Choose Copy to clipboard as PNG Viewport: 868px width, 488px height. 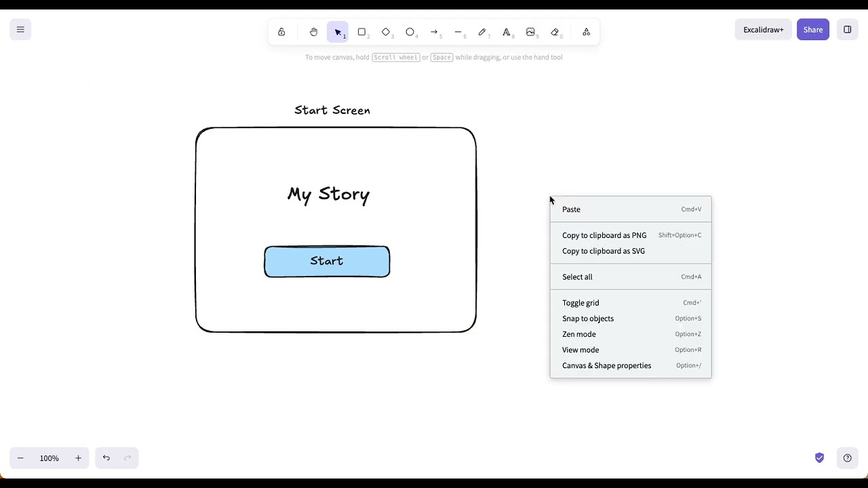coord(631,235)
